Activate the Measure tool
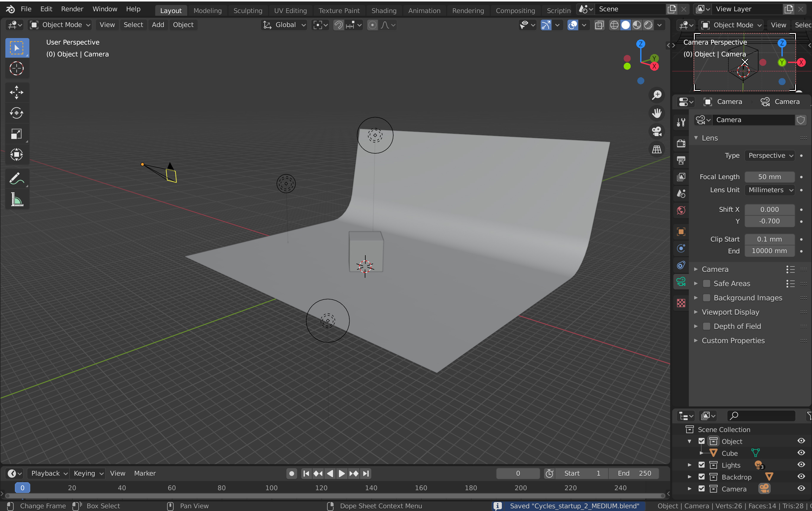 [17, 199]
